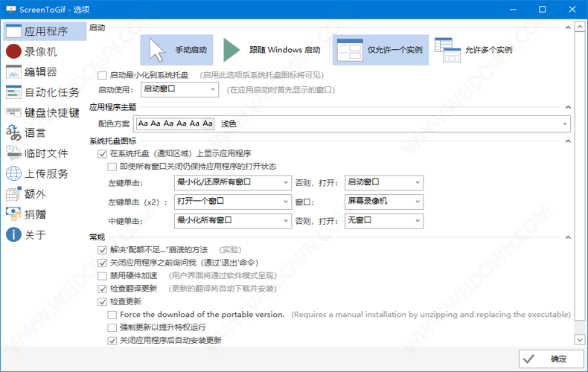
Task: Enable 启动最小化到系统托盘 checkbox
Action: (102, 75)
